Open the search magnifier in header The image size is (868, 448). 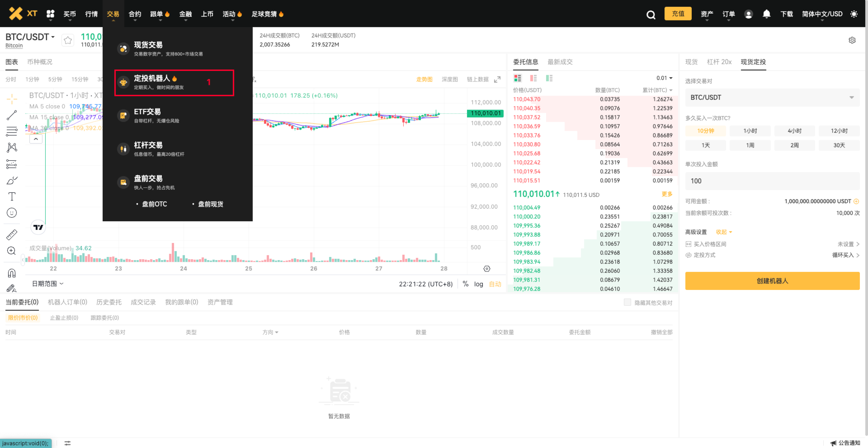pos(651,14)
